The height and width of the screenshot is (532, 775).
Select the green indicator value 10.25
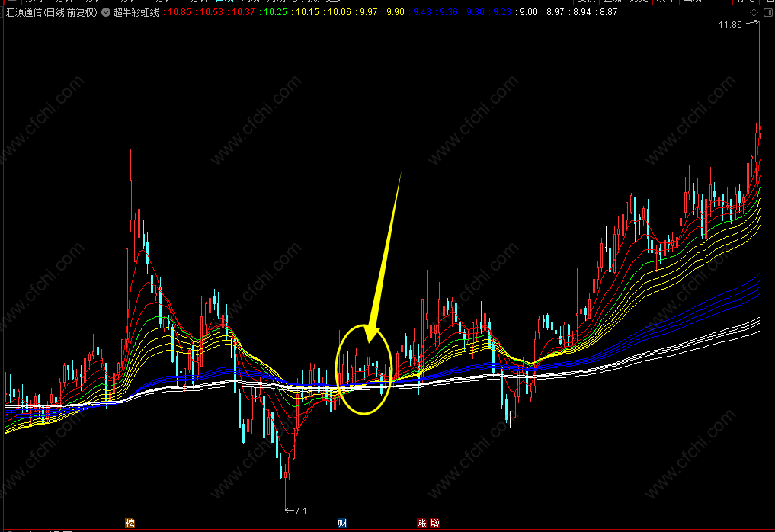(275, 12)
